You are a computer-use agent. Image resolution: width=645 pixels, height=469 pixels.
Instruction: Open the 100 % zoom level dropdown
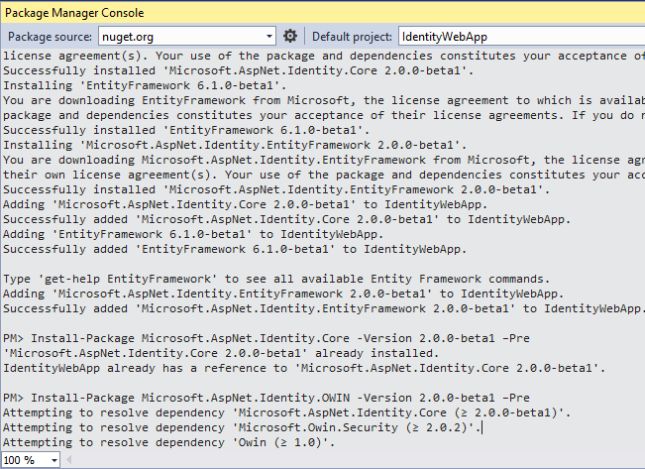[x=54, y=460]
